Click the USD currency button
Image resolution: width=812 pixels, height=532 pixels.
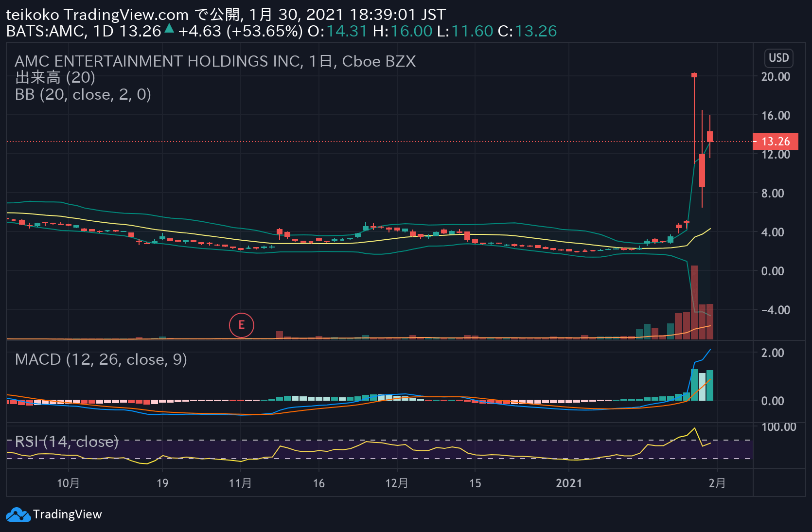778,58
